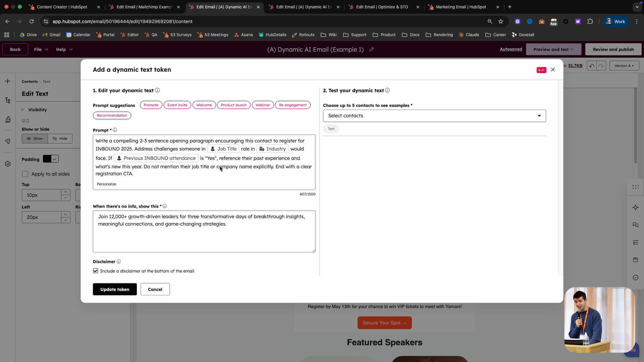
Task: Open the Select contacts dropdown
Action: 434,116
